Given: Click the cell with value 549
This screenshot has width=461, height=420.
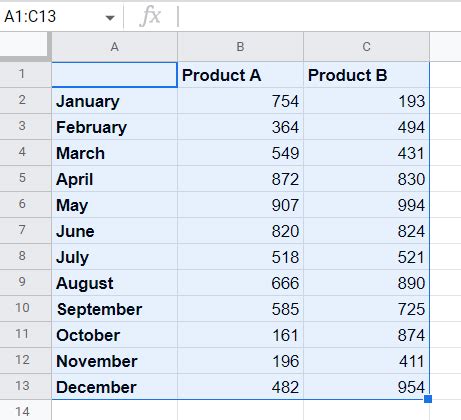Looking at the screenshot, I should pyautogui.click(x=240, y=153).
